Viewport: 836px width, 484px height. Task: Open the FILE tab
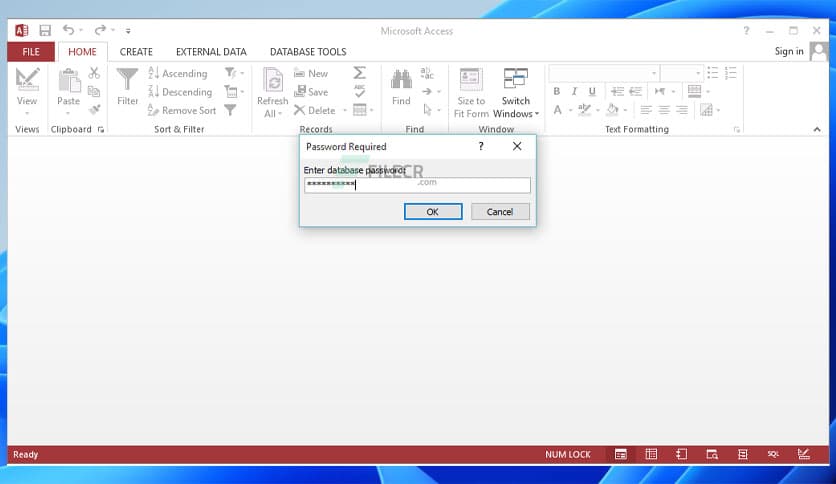pyautogui.click(x=31, y=52)
